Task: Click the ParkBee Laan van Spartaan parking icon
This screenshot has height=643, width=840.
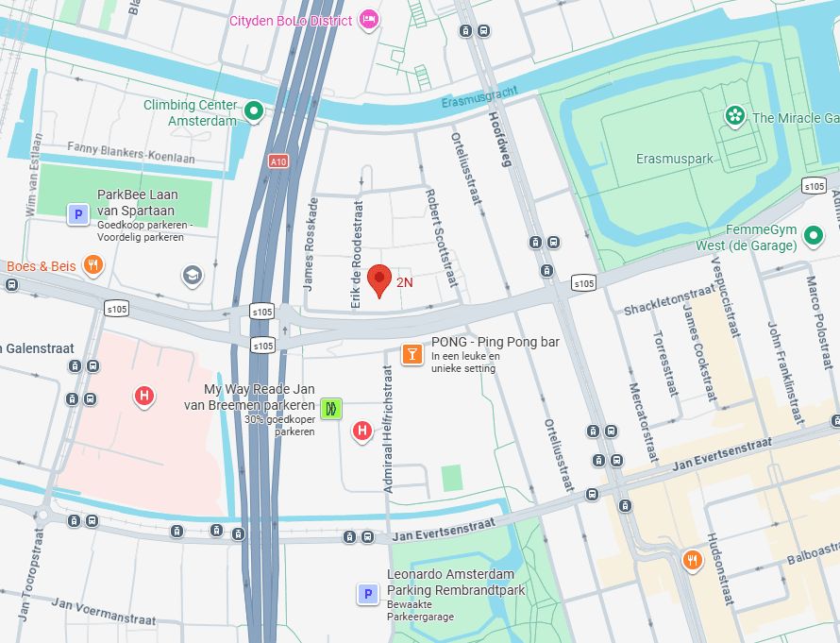Action: click(x=78, y=215)
